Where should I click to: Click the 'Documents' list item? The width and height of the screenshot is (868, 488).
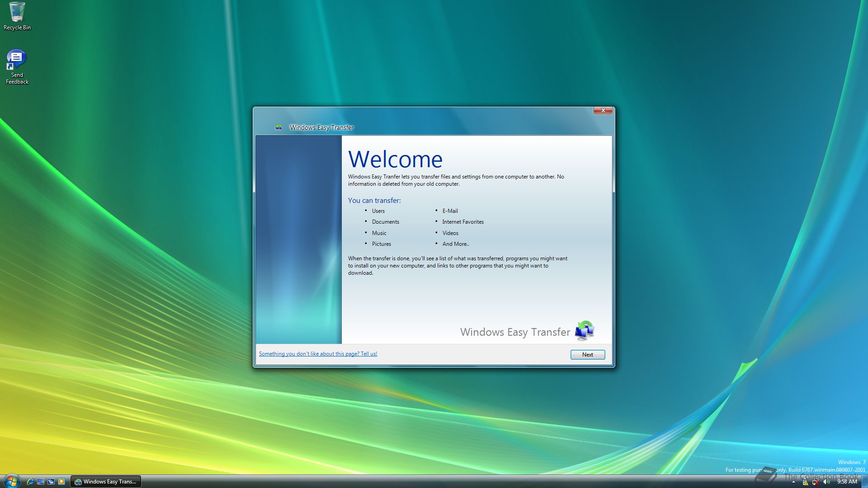[x=386, y=222]
